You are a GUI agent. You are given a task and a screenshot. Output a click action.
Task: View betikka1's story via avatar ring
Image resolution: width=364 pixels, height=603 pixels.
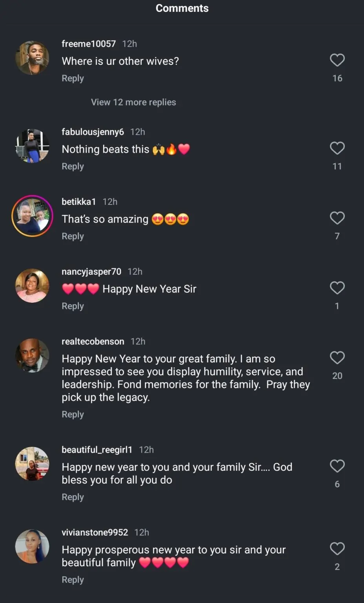click(x=32, y=216)
